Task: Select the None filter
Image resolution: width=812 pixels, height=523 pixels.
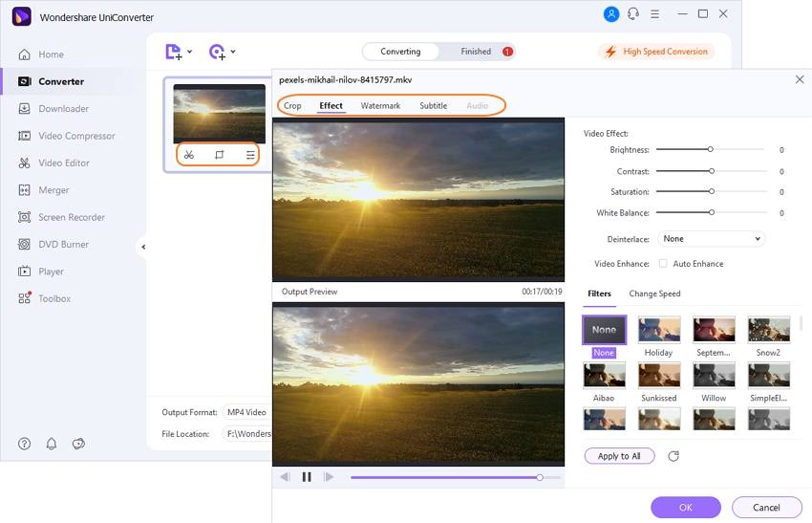Action: (x=605, y=330)
